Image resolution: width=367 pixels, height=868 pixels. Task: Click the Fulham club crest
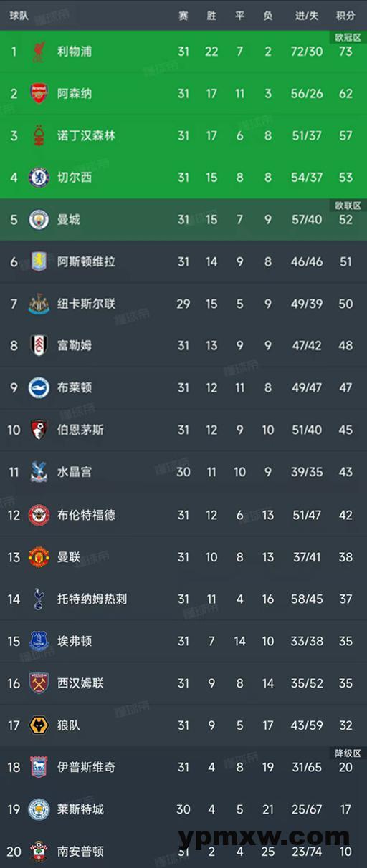point(39,346)
